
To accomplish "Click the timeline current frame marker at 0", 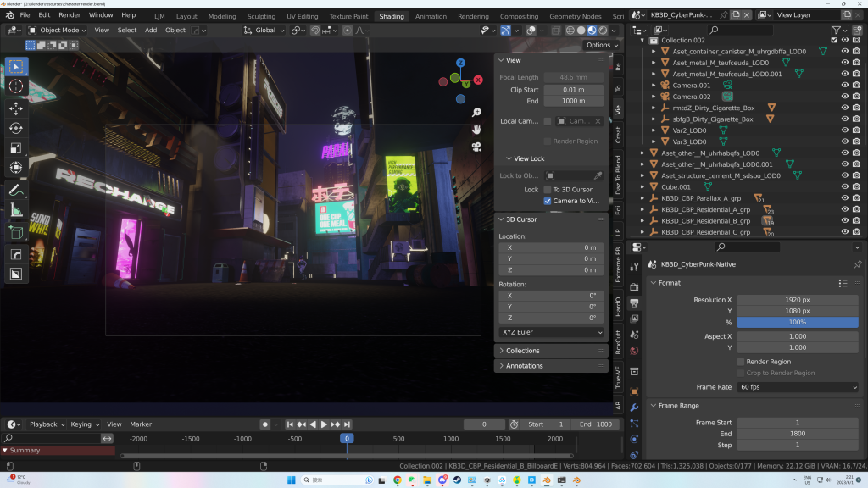I will coord(347,439).
